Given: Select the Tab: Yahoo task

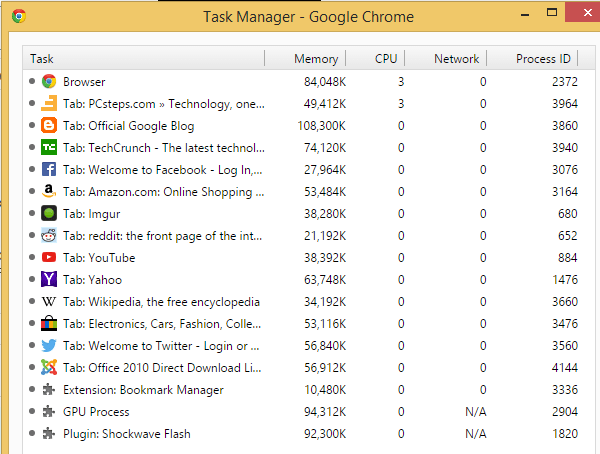Looking at the screenshot, I should tap(309, 279).
